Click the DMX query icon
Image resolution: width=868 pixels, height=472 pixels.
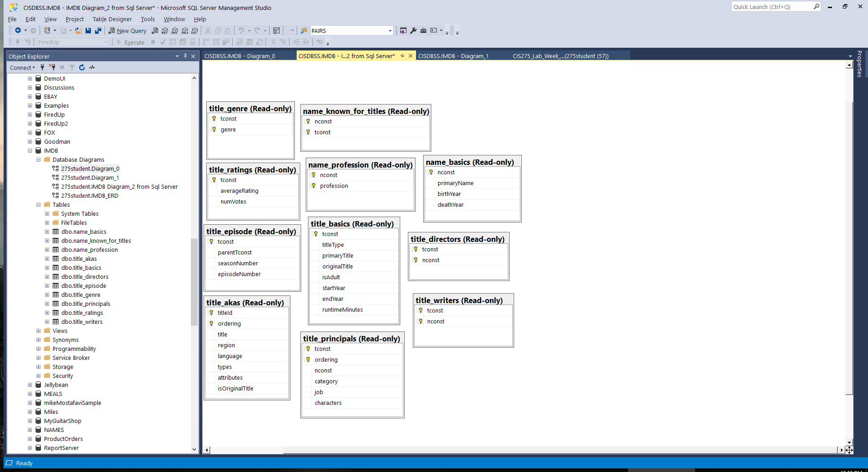click(175, 31)
